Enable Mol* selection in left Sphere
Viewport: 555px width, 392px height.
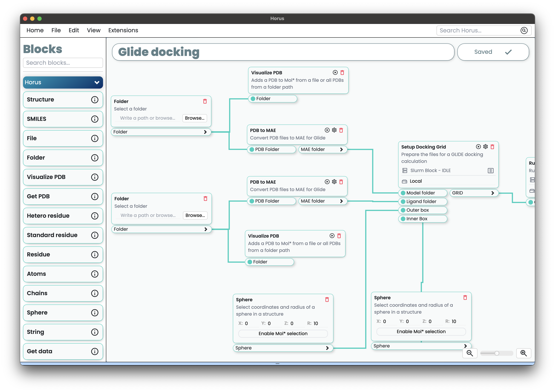pyautogui.click(x=283, y=334)
